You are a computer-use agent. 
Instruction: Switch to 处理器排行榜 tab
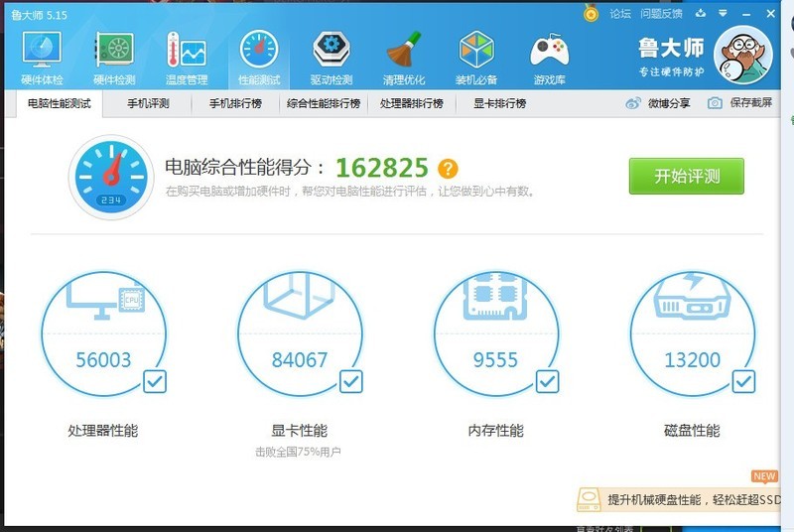click(412, 104)
